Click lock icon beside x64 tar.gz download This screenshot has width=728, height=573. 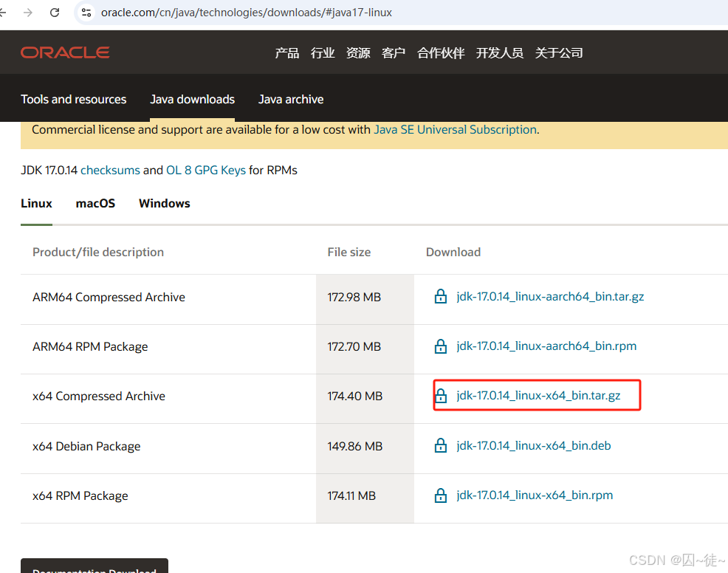(441, 396)
